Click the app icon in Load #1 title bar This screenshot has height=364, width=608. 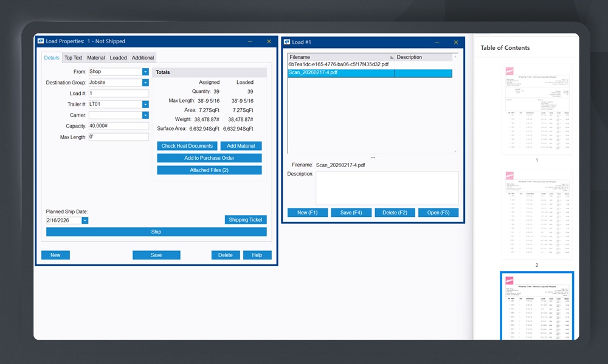click(x=287, y=42)
